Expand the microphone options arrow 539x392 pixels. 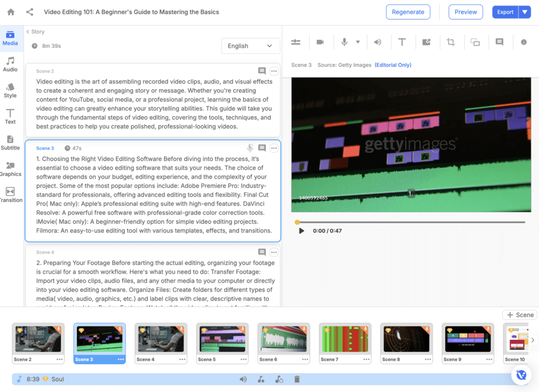[x=358, y=42]
